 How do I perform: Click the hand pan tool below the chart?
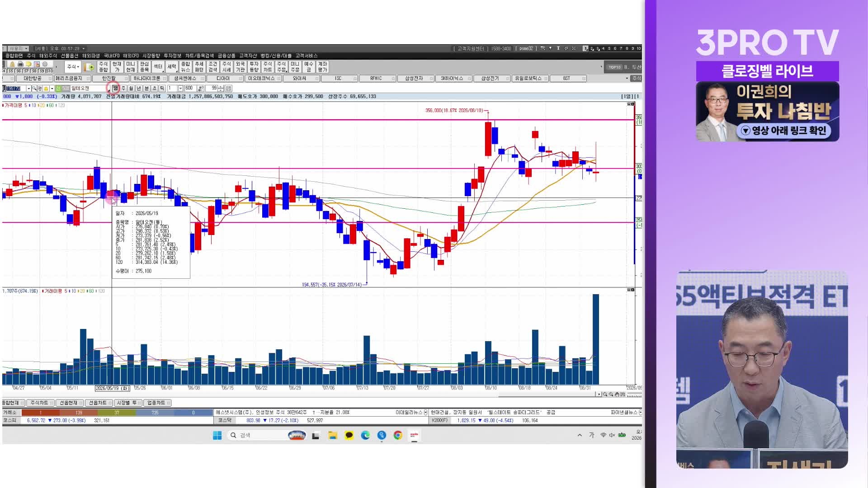coord(617,394)
